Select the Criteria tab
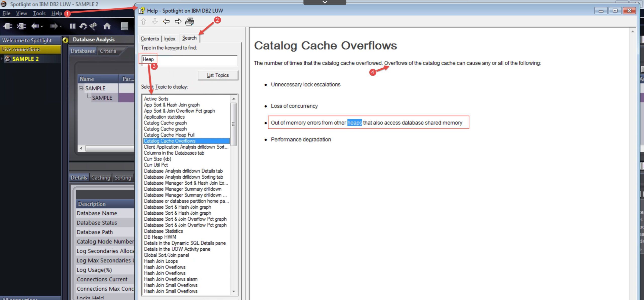Viewport: 644px width, 300px height. (108, 51)
